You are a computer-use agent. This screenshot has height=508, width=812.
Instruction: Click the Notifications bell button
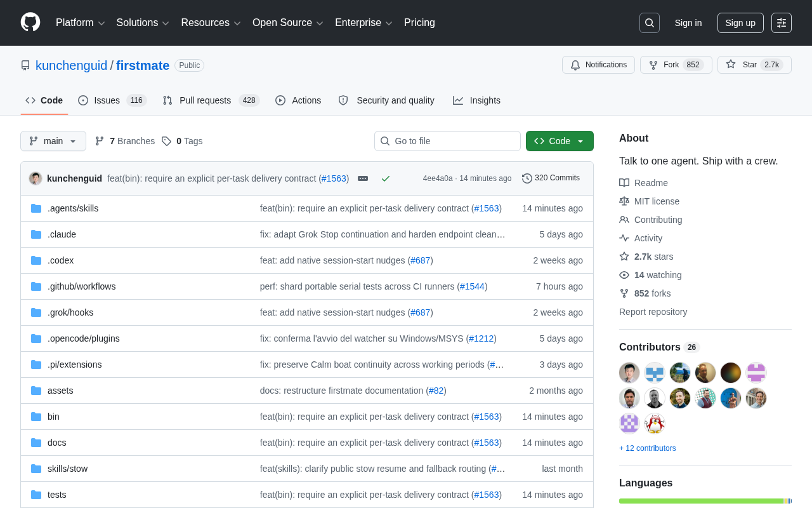click(x=598, y=65)
